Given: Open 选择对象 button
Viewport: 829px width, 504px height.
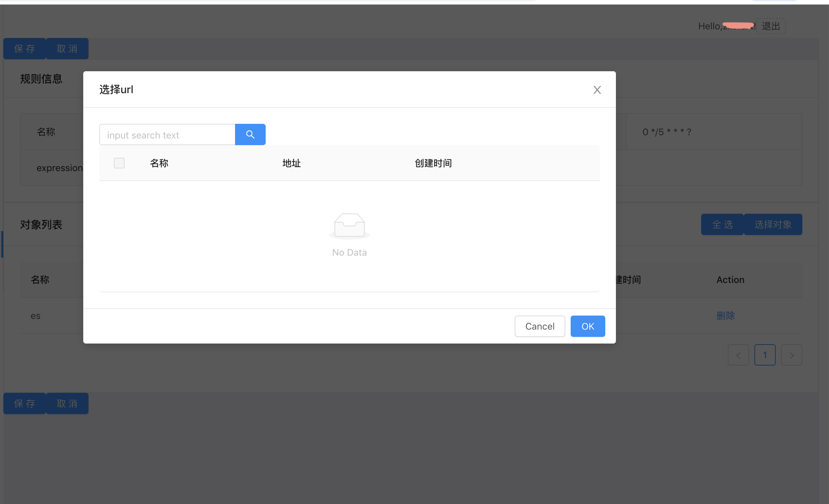Looking at the screenshot, I should pos(772,224).
